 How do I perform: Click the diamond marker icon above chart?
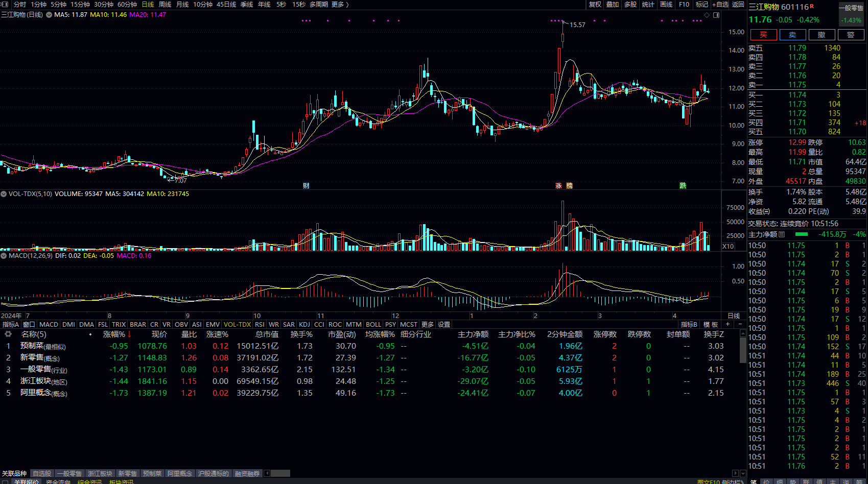707,15
